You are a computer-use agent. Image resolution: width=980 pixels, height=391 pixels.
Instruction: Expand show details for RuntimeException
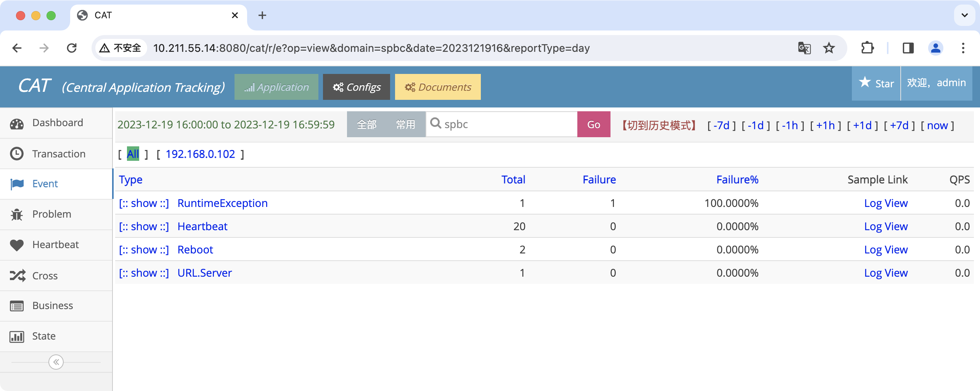tap(144, 203)
